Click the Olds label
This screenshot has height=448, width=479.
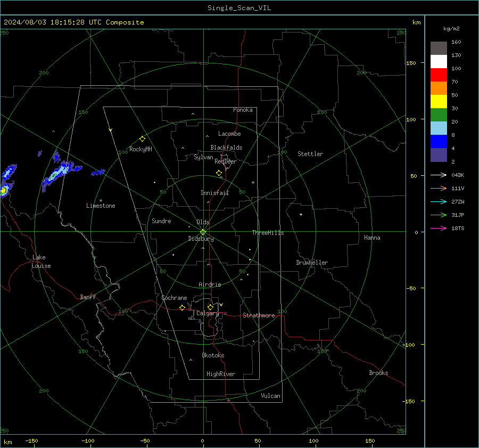[x=203, y=222]
